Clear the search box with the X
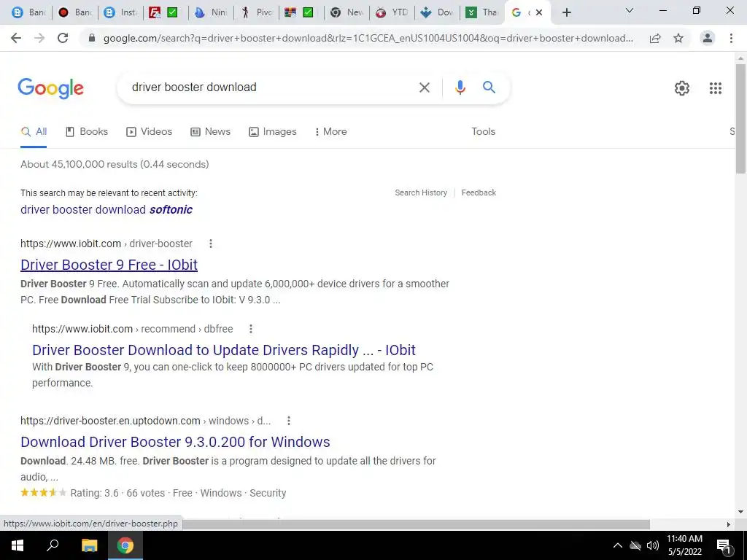The height and width of the screenshot is (560, 747). tap(424, 87)
